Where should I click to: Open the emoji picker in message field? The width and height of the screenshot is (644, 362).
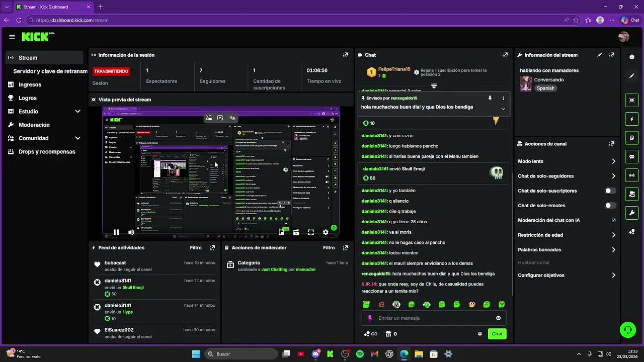click(x=499, y=318)
